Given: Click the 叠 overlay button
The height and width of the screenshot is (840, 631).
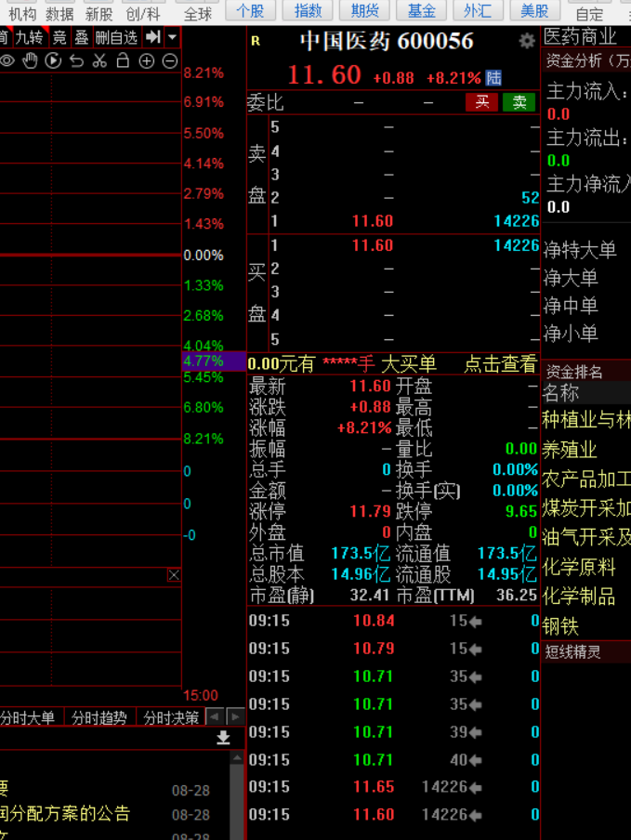Looking at the screenshot, I should click(x=81, y=37).
